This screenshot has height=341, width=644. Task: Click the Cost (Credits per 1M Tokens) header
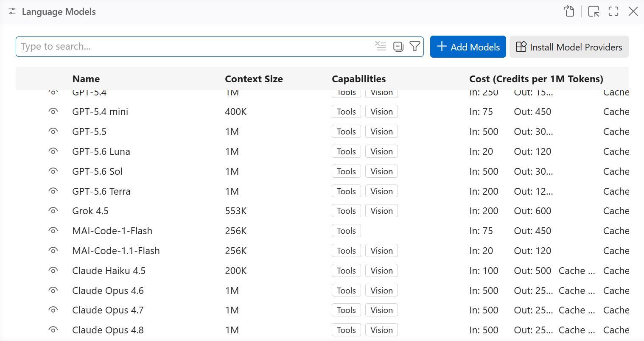[x=536, y=79]
